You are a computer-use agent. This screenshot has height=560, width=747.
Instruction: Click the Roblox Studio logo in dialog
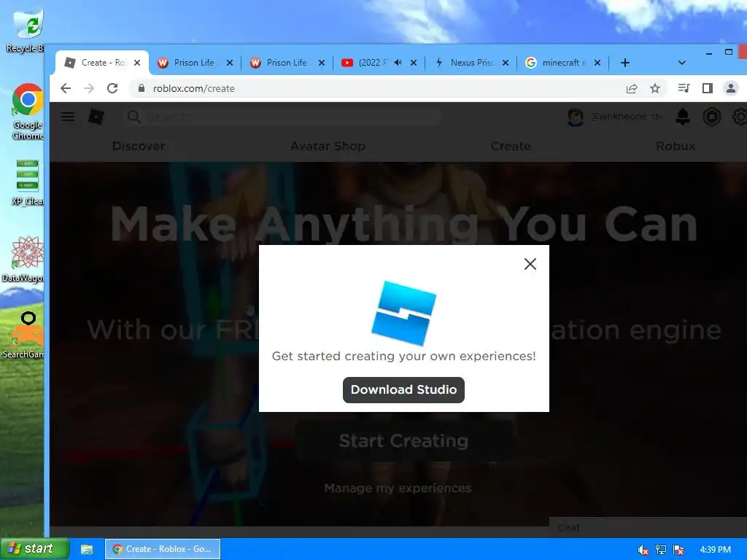[x=404, y=313]
